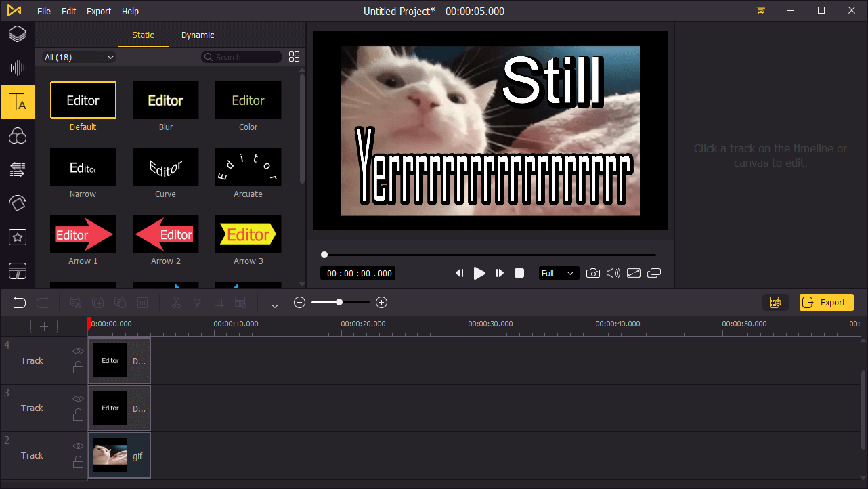Lock Track 2 with padlock

pos(79,463)
